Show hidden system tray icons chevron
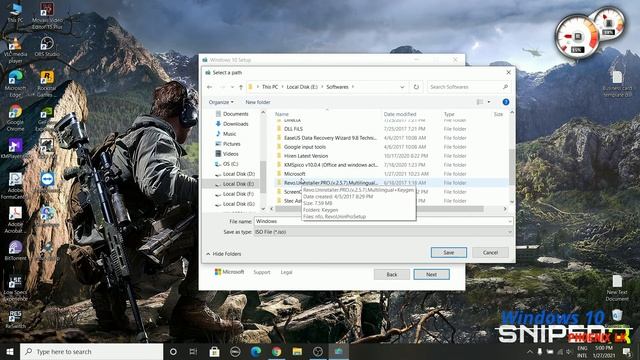Image resolution: width=640 pixels, height=360 pixels. pos(530,351)
